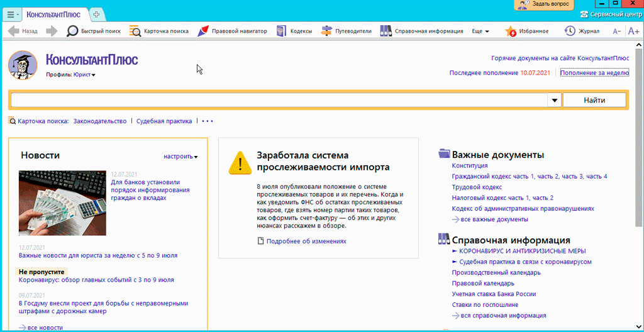
Task: Go forward with the right arrow
Action: 52,31
